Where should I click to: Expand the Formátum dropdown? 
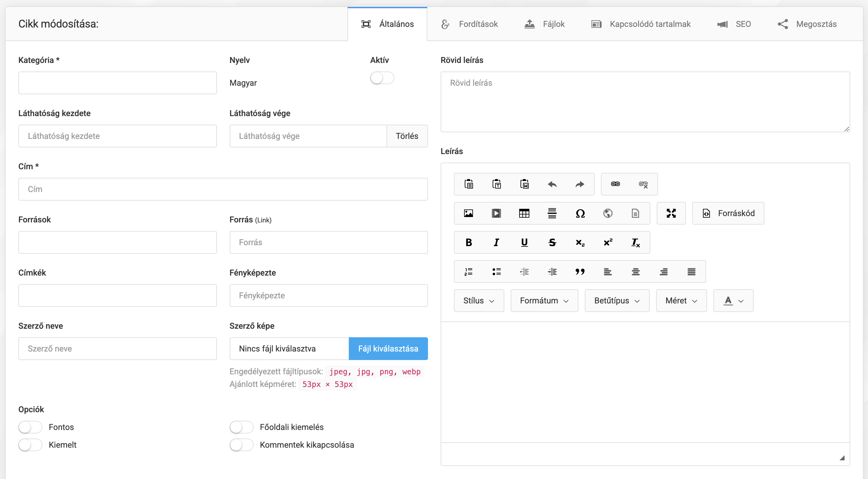[544, 301]
